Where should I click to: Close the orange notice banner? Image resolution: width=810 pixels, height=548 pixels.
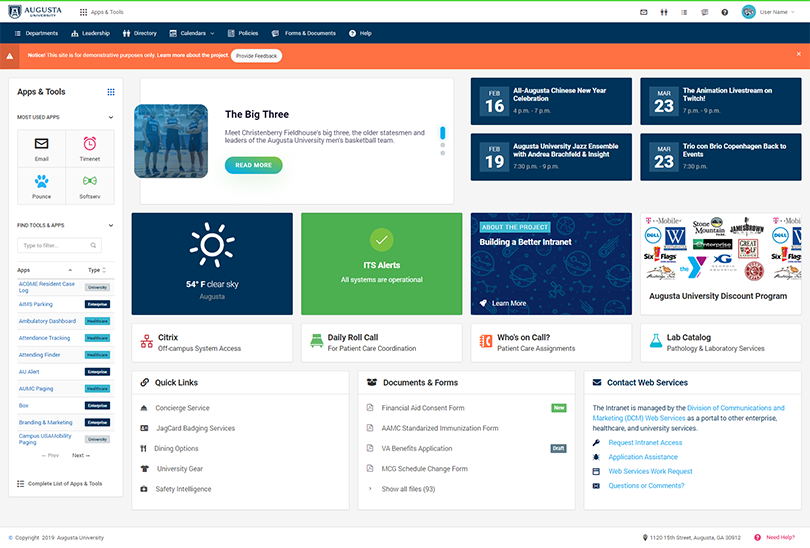[x=799, y=54]
